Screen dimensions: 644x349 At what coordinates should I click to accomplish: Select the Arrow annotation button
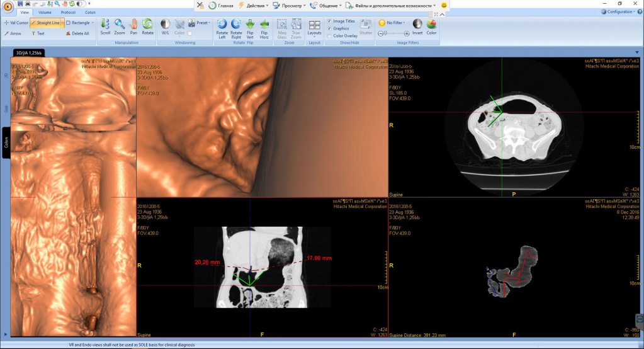pos(13,33)
